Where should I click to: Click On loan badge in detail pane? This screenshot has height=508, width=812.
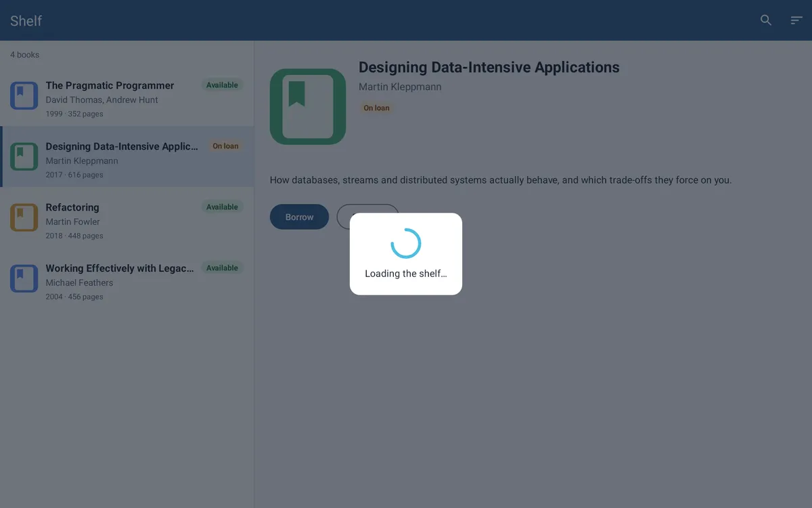pos(376,108)
